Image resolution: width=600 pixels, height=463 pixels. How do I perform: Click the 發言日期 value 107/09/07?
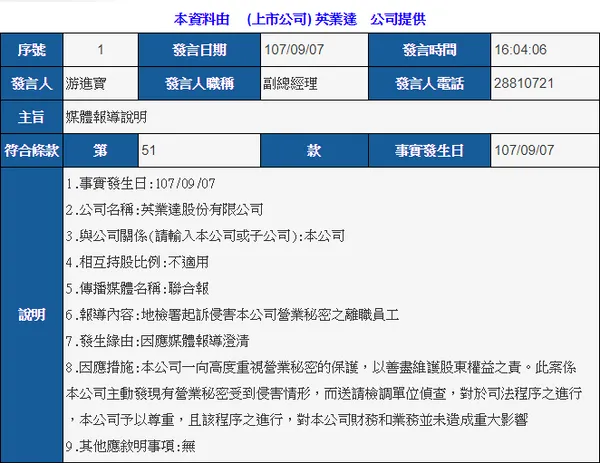tap(294, 50)
